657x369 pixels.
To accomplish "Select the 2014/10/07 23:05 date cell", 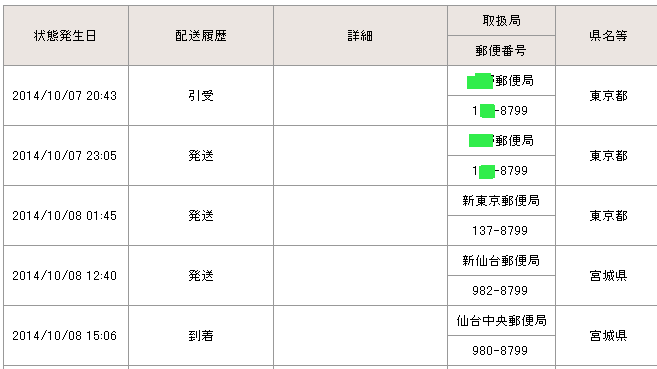I will (65, 155).
